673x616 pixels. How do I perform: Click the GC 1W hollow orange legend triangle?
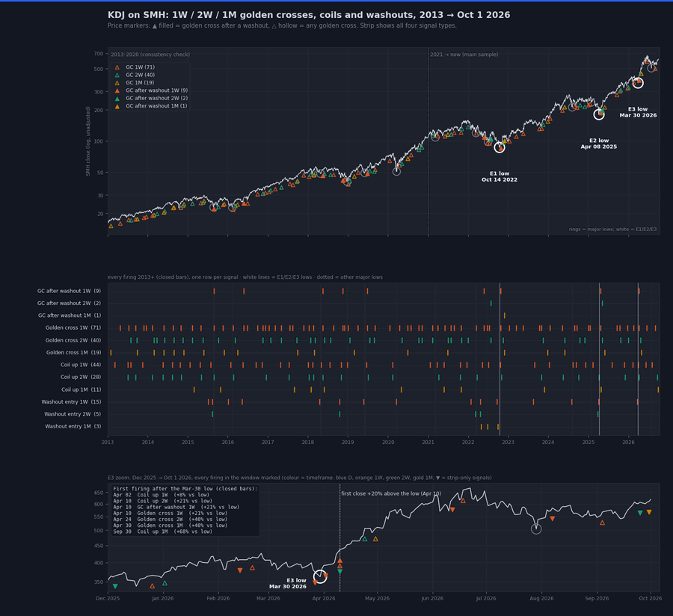click(117, 67)
